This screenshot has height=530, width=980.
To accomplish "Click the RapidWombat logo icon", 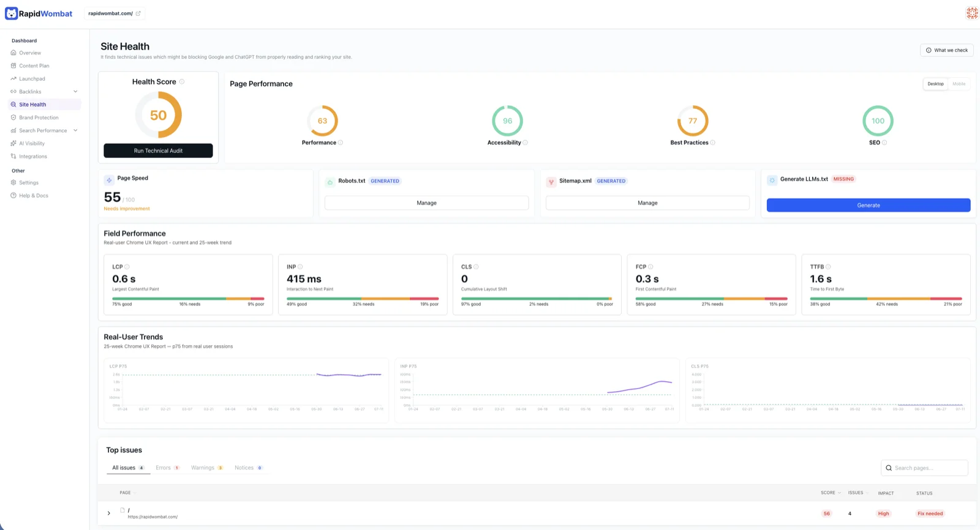I will (11, 13).
